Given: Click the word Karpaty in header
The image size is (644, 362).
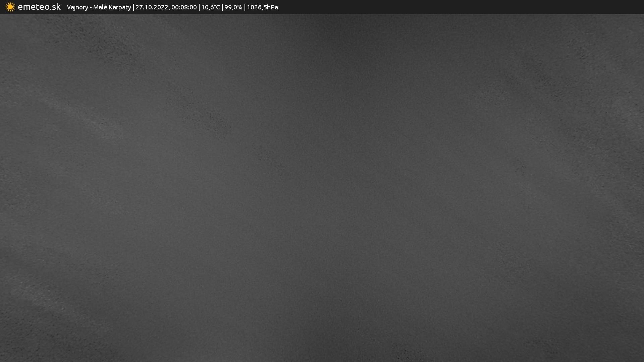Looking at the screenshot, I should pyautogui.click(x=119, y=7).
